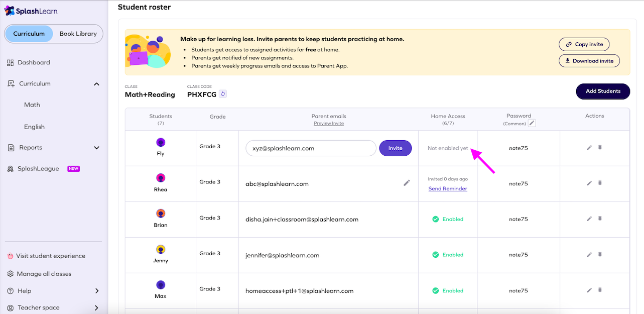The image size is (644, 314).
Task: Click abc@splashlearn.com email text
Action: point(277,184)
